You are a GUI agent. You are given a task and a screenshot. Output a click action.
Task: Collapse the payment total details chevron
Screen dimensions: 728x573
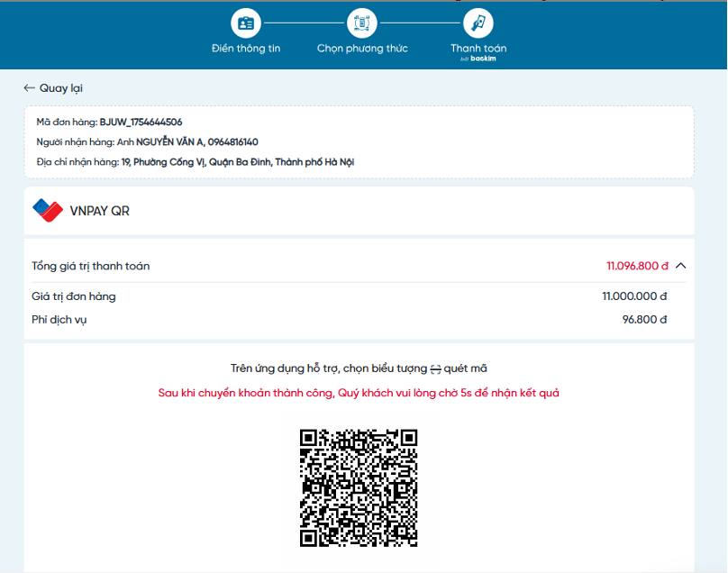(680, 266)
